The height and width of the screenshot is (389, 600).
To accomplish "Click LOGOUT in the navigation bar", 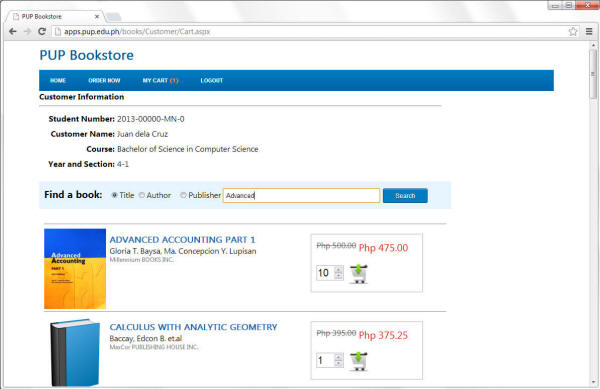I will click(x=212, y=80).
